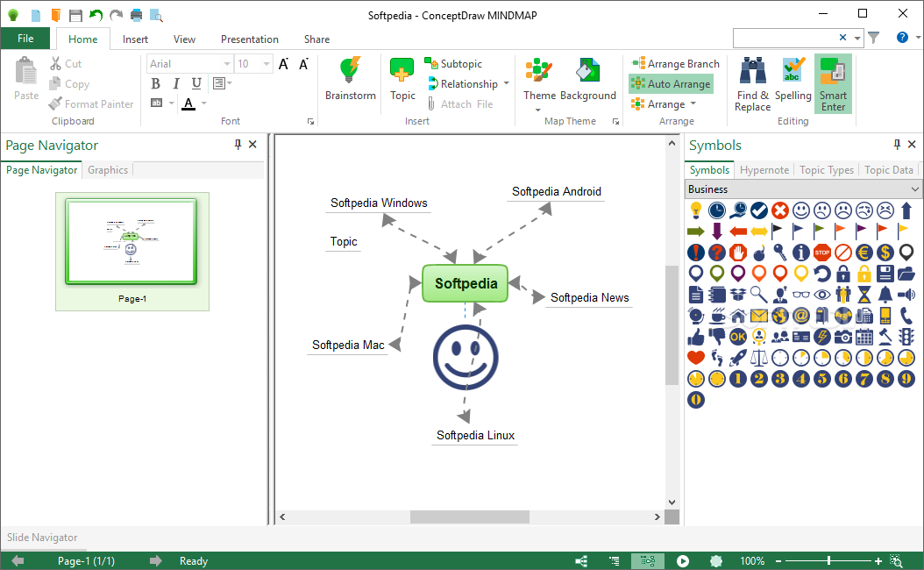The height and width of the screenshot is (570, 924).
Task: Expand the Relationship dropdown arrow
Action: [506, 83]
